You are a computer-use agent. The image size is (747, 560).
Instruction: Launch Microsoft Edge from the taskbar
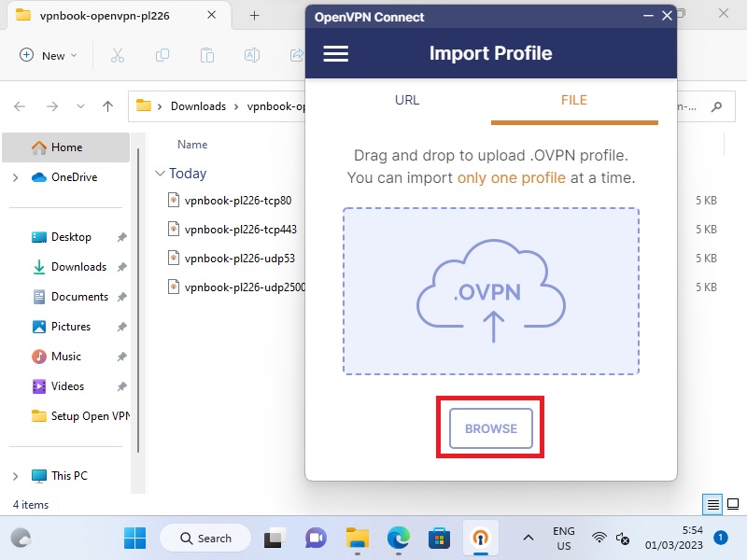pyautogui.click(x=399, y=539)
